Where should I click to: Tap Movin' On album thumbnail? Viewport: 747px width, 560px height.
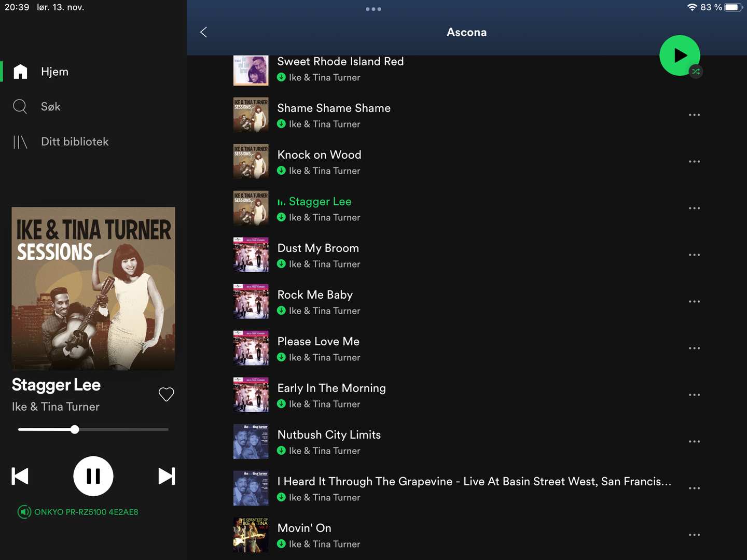pyautogui.click(x=251, y=535)
